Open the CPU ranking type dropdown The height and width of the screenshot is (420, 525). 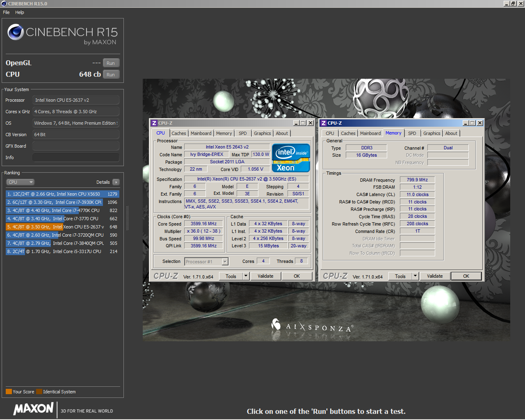tap(20, 182)
